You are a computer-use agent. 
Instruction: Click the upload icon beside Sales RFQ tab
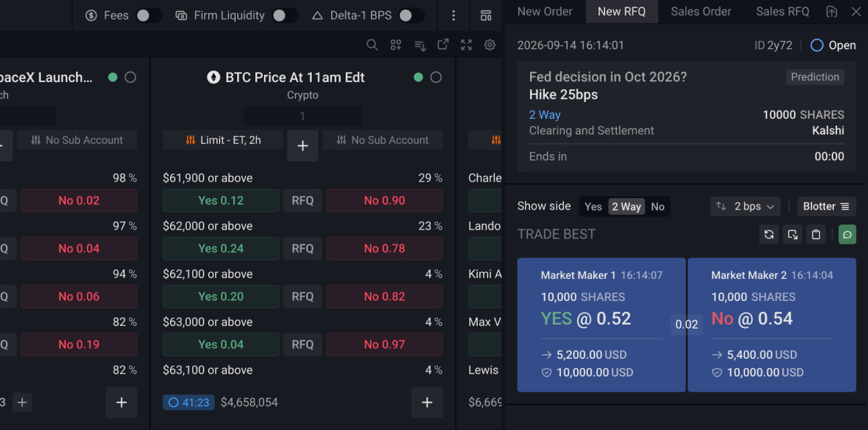pyautogui.click(x=832, y=11)
